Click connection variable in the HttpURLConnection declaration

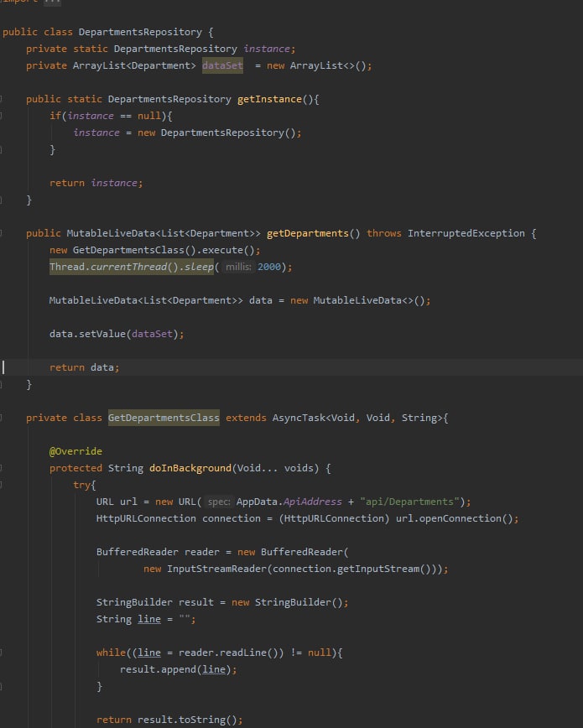pyautogui.click(x=232, y=518)
